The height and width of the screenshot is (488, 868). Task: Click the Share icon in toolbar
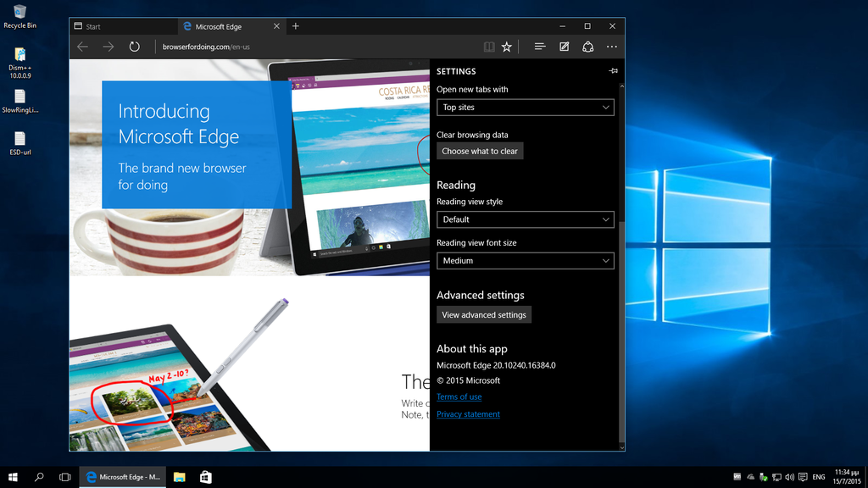[587, 47]
